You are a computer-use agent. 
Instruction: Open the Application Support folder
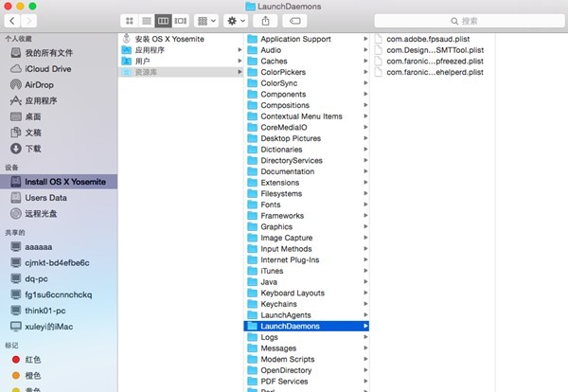pos(307,39)
